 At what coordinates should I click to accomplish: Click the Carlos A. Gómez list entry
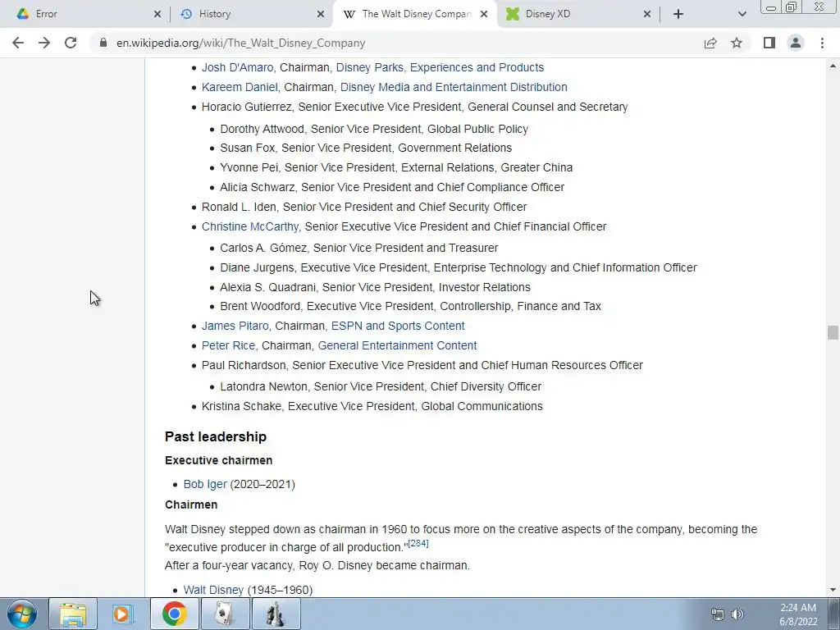tap(359, 248)
